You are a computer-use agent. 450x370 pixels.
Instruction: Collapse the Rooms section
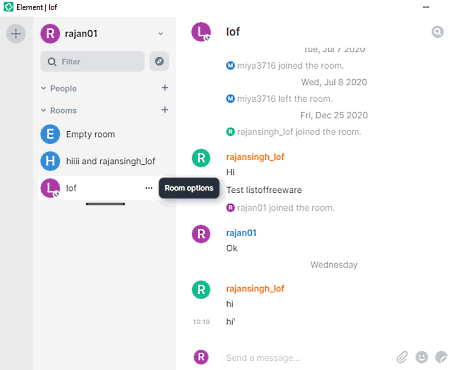coord(59,110)
